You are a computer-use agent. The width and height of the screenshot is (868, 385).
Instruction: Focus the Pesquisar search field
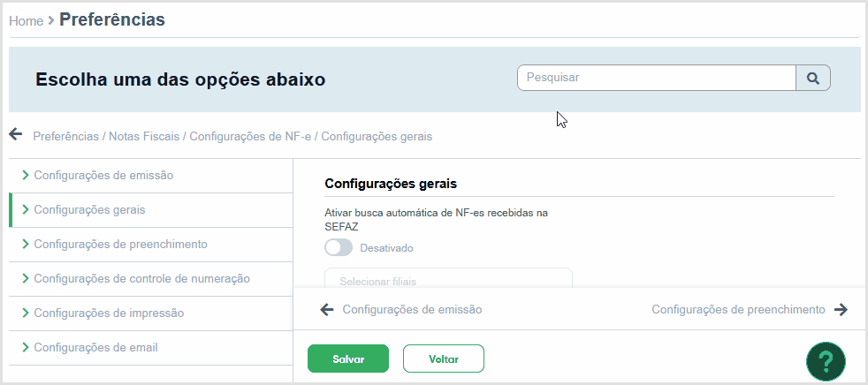657,78
